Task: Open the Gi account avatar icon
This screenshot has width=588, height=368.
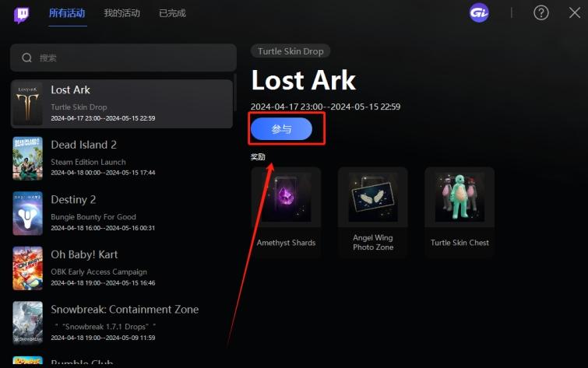Action: (479, 13)
